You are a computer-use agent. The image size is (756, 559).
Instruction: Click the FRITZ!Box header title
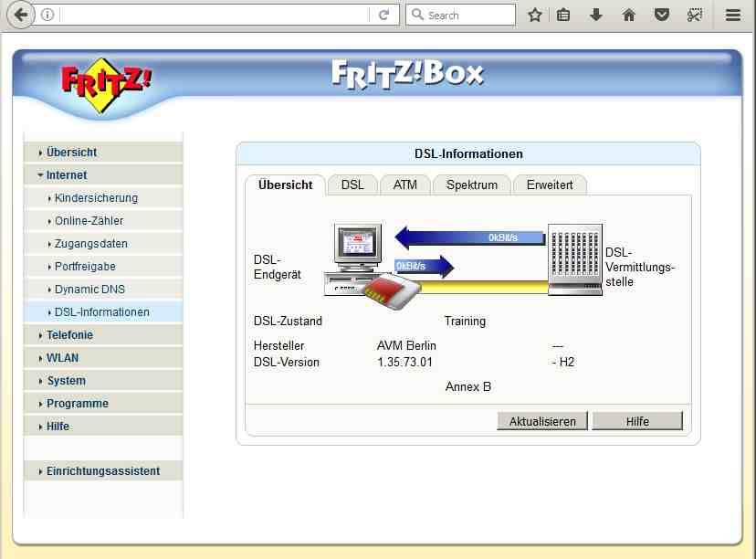(407, 74)
